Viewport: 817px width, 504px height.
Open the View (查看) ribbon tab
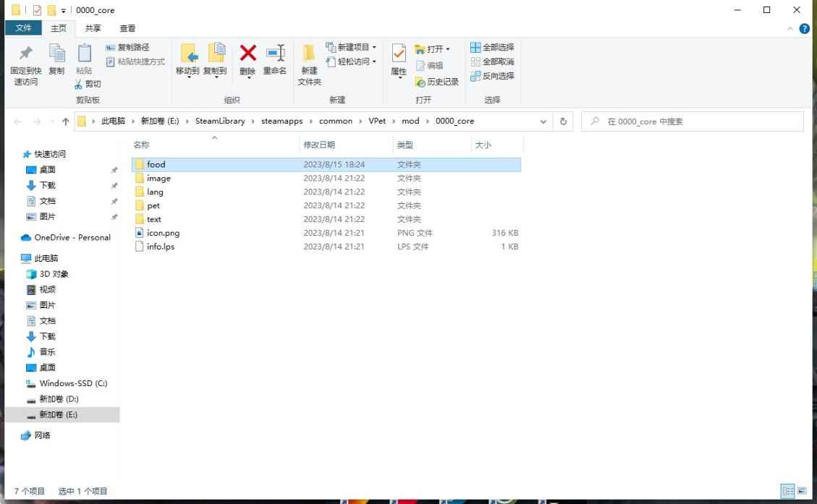pos(127,28)
